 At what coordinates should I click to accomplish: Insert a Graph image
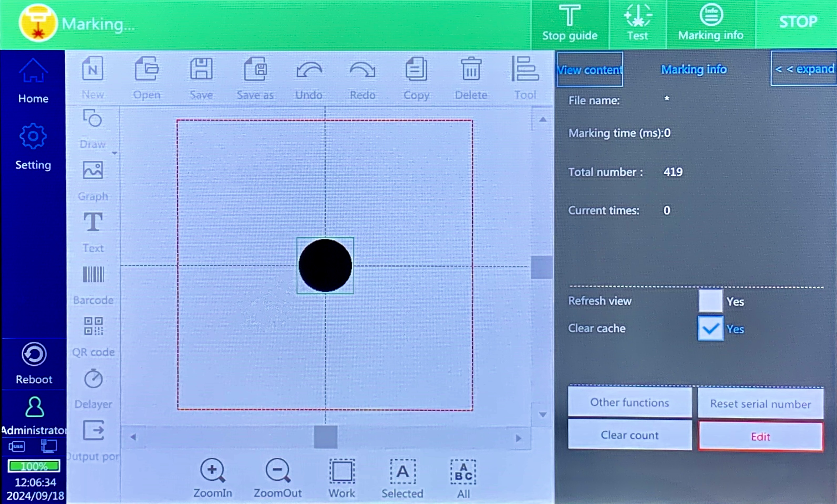[x=93, y=170]
